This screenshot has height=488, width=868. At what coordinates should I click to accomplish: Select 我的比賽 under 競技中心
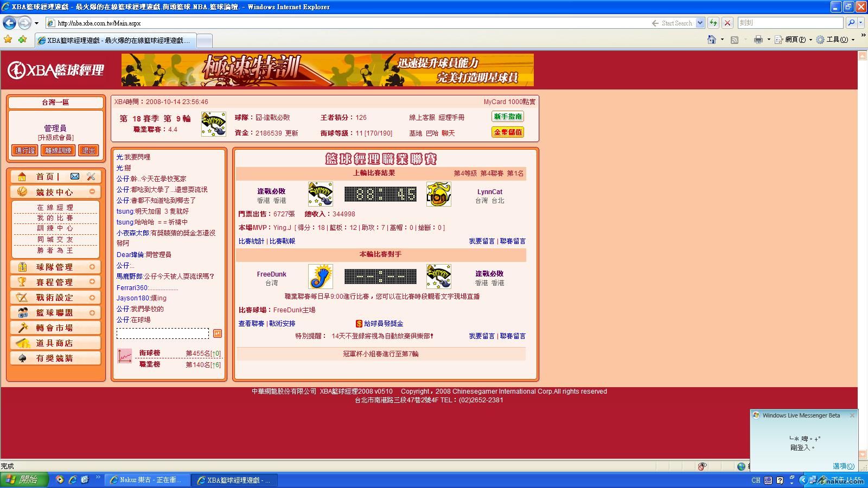[x=55, y=218]
